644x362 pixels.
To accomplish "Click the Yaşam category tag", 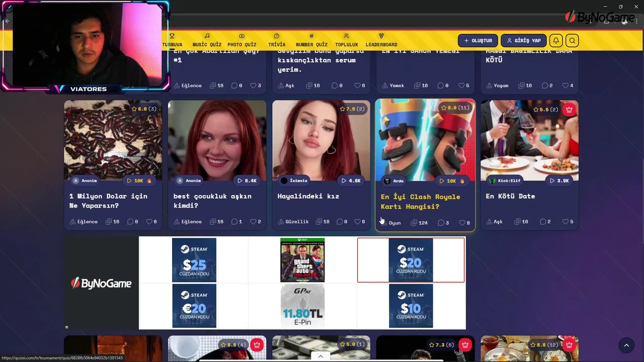I will click(497, 85).
